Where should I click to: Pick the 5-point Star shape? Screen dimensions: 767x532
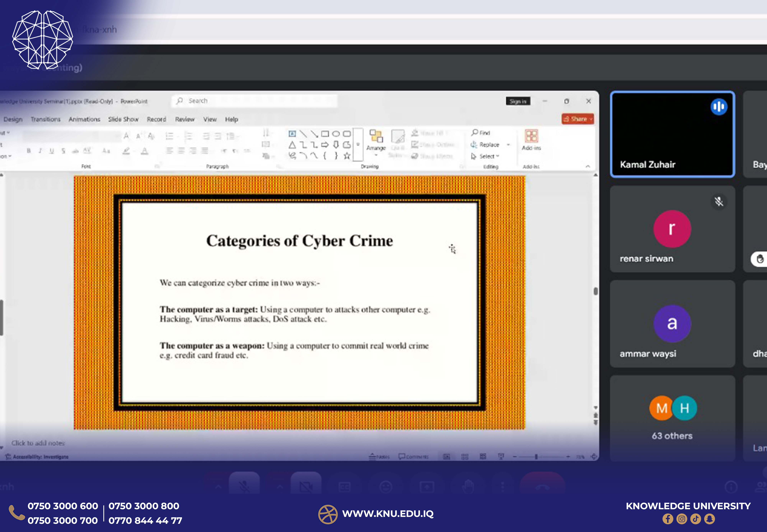(x=347, y=156)
